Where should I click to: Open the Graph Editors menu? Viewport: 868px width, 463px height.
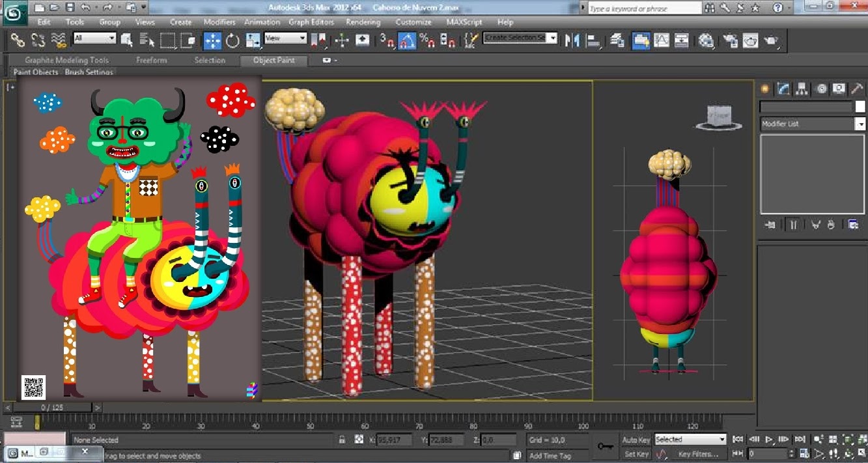[x=311, y=21]
